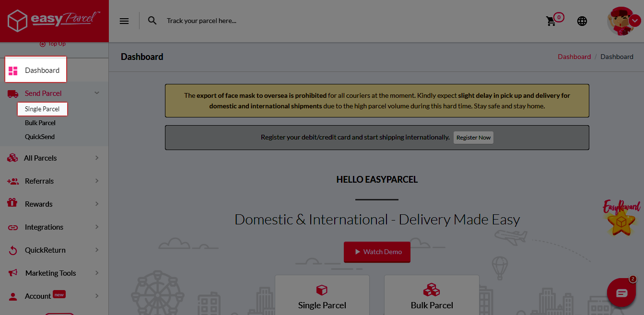Click the Account person icon
The image size is (644, 315).
point(13,296)
